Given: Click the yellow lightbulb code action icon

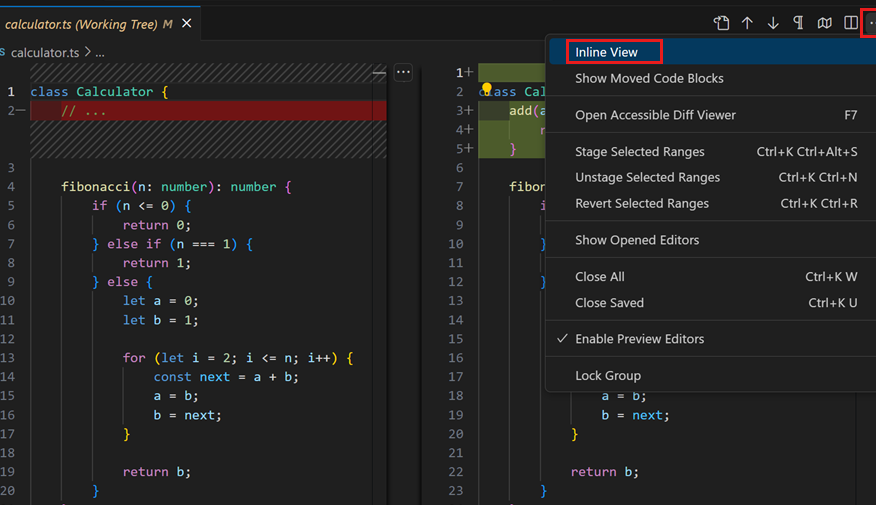Looking at the screenshot, I should click(487, 90).
